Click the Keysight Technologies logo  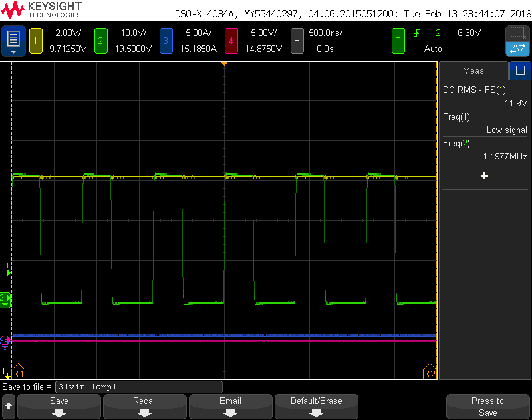[41, 10]
